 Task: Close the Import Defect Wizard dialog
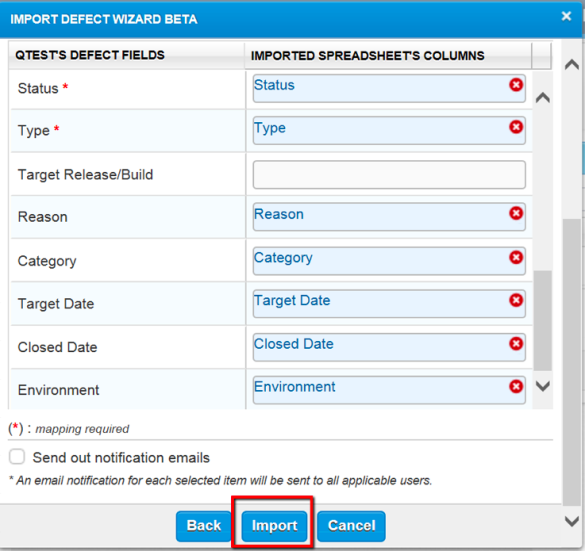click(566, 16)
